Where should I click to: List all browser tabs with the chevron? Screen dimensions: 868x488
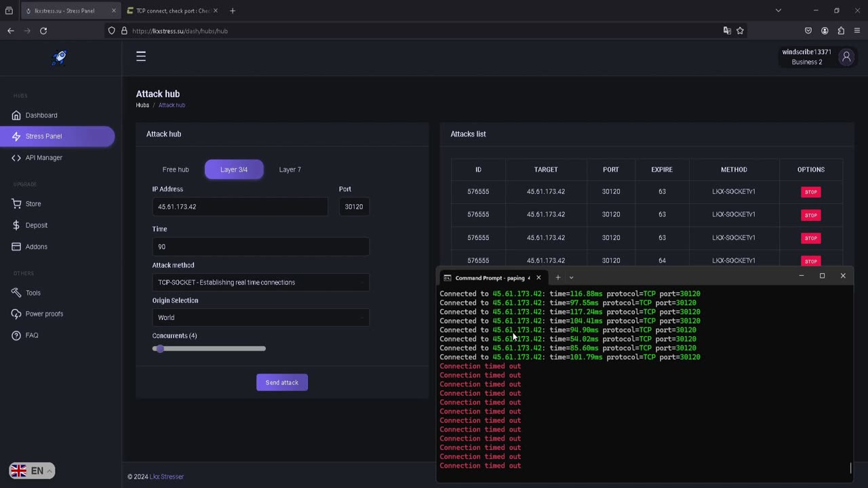[778, 10]
